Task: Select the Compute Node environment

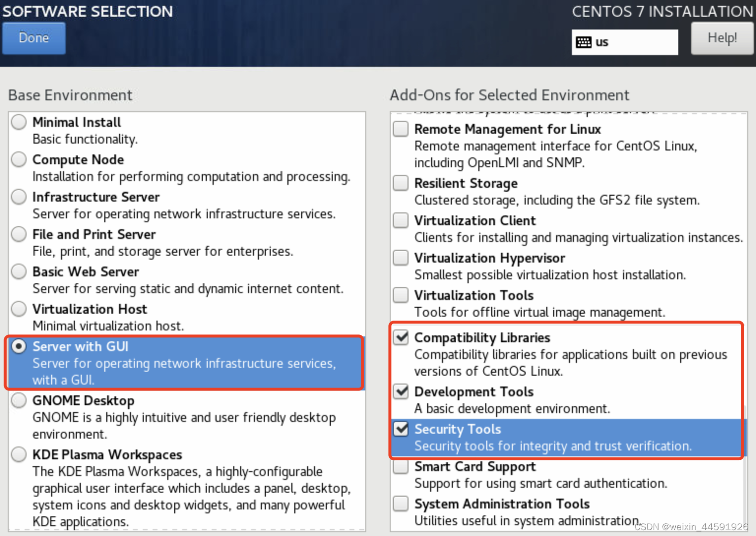Action: coord(18,159)
